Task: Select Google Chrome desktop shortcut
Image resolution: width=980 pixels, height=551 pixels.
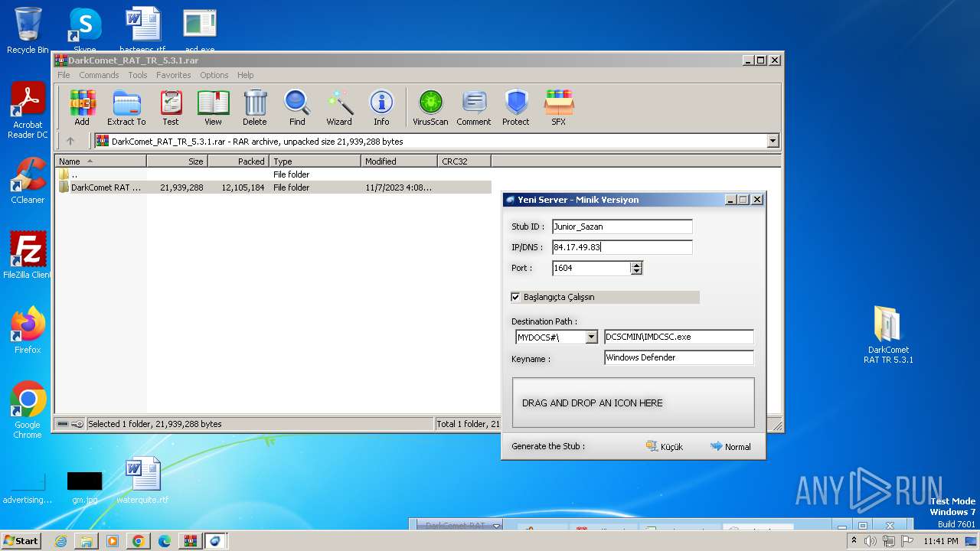Action: (28, 410)
